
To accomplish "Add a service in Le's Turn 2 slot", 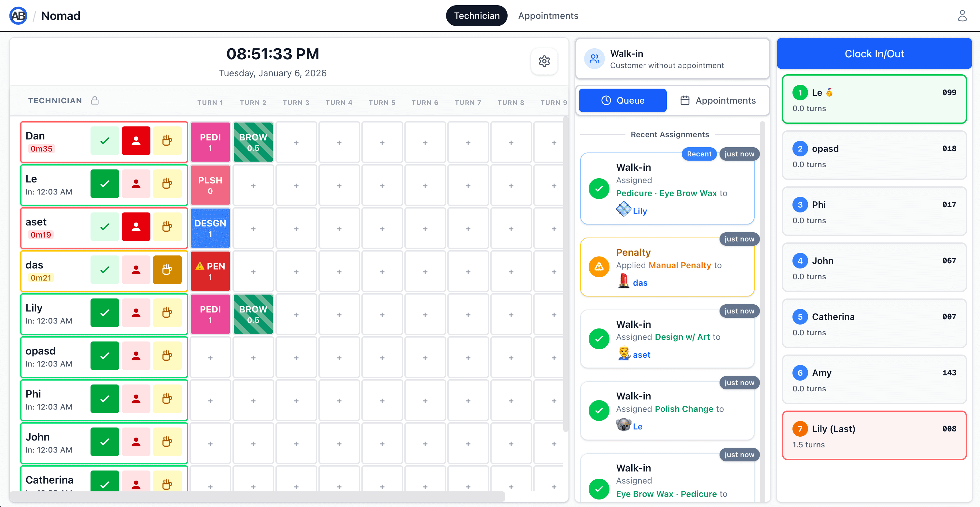I will click(253, 185).
